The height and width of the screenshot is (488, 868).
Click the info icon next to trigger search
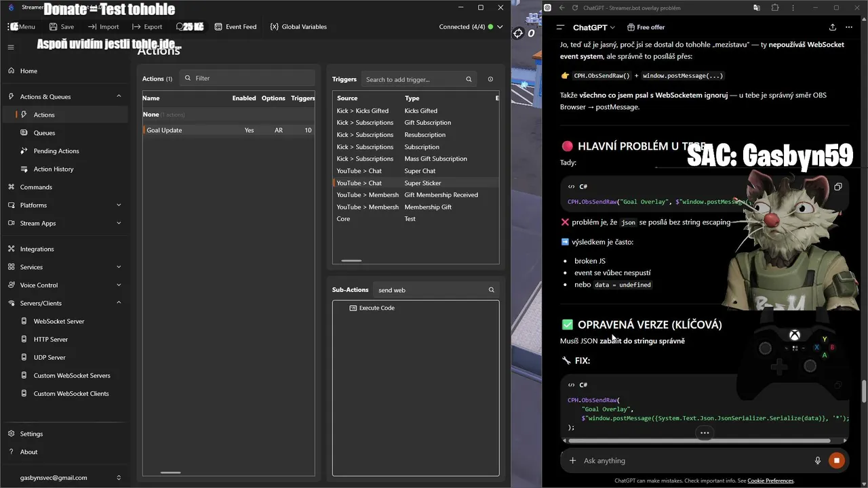pos(490,79)
